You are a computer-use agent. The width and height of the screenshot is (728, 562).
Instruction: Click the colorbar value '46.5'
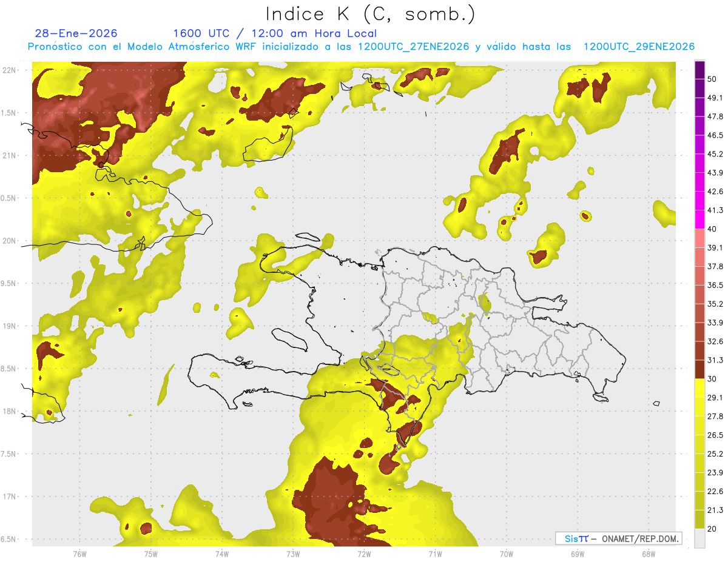point(715,135)
